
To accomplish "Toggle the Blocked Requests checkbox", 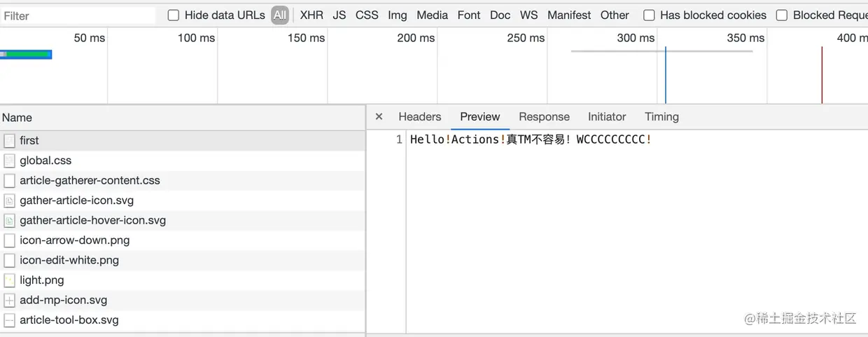I will coord(782,15).
